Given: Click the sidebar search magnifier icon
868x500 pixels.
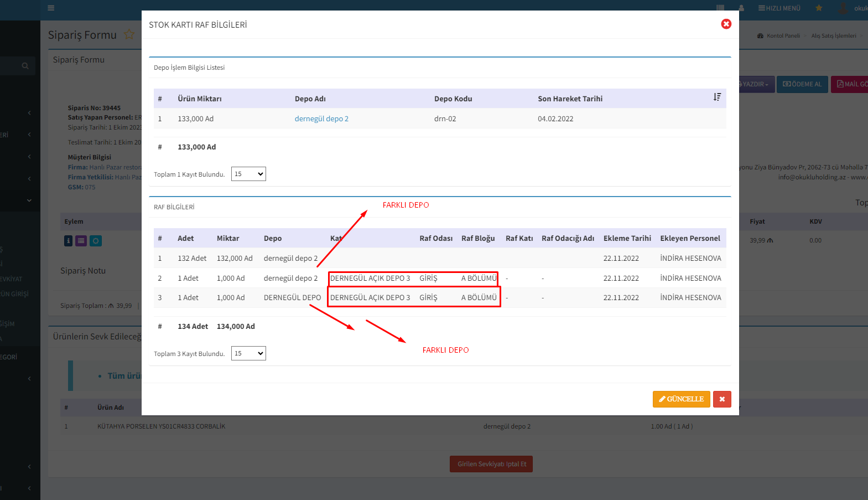Looking at the screenshot, I should [25, 66].
